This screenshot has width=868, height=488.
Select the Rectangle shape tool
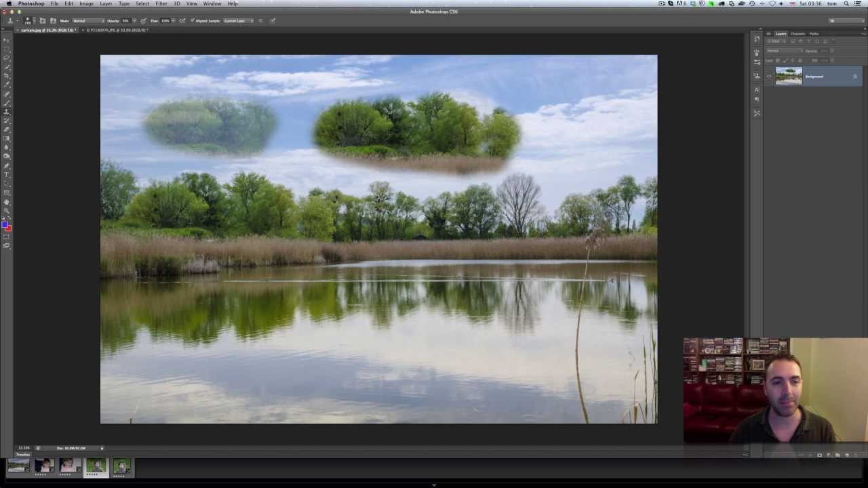(7, 192)
